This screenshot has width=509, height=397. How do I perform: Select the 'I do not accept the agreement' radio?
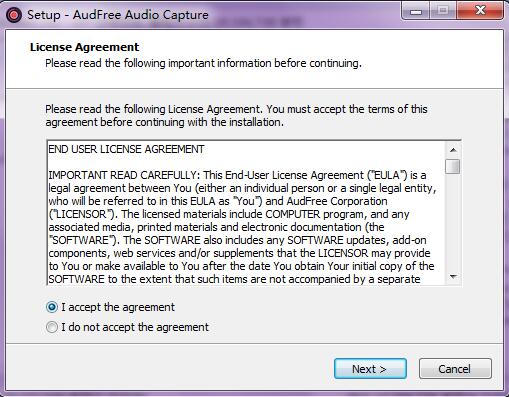coord(52,327)
